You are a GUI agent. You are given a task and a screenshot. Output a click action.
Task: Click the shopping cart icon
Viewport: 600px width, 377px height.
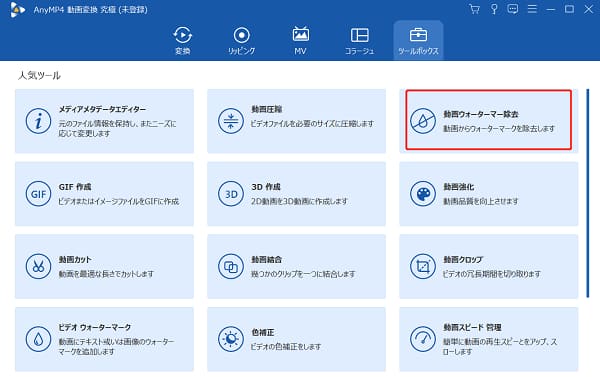(x=474, y=9)
